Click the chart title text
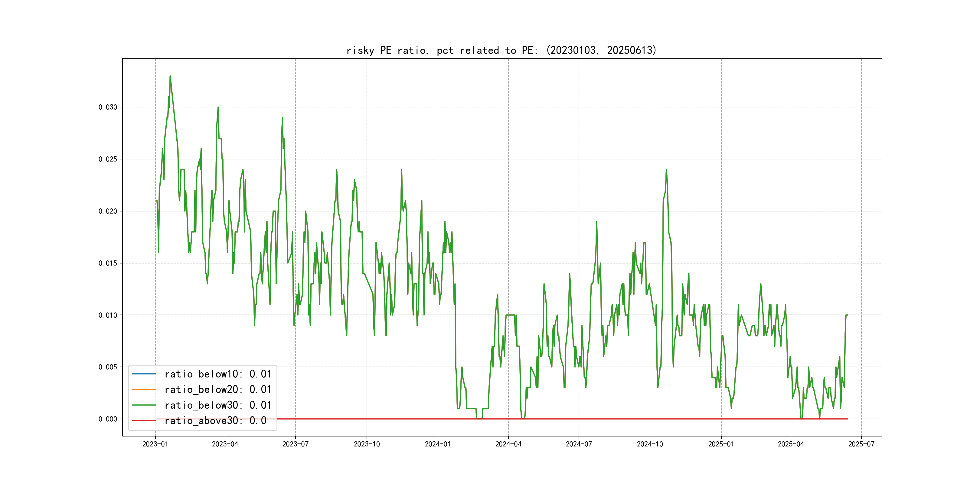 click(x=501, y=50)
